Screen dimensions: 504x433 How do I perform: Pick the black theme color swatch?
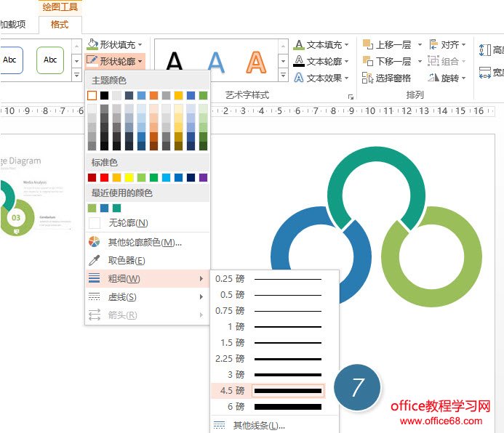[104, 95]
